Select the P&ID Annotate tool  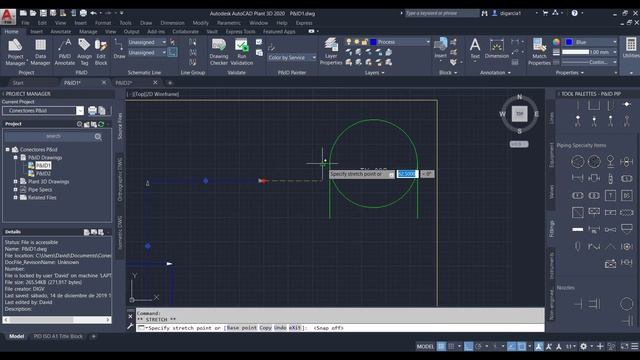[x=65, y=52]
